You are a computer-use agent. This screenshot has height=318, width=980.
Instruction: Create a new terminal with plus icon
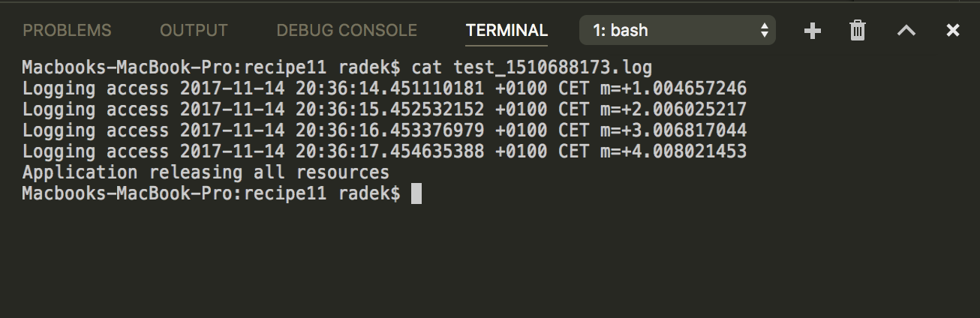[x=812, y=31]
